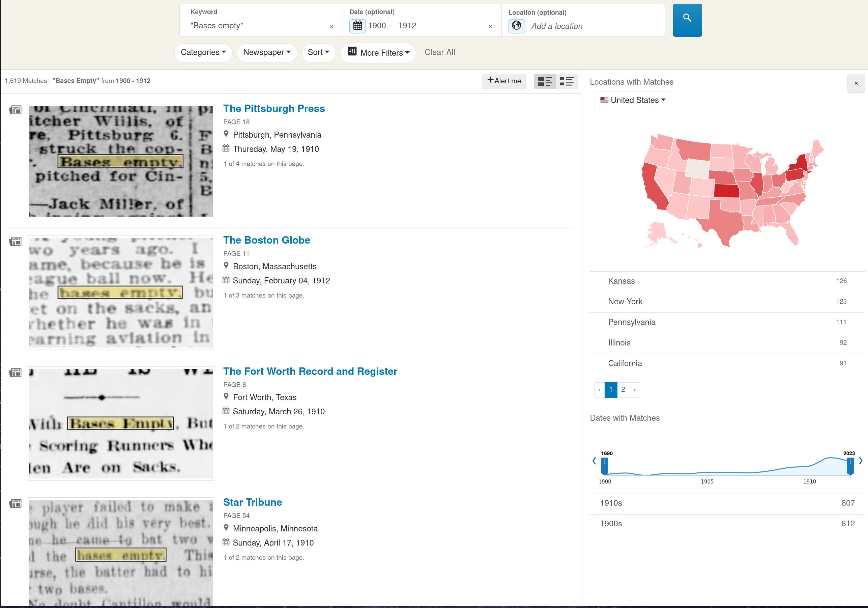Click the right date slider handle at 2023
Image resolution: width=868 pixels, height=608 pixels.
tap(850, 466)
